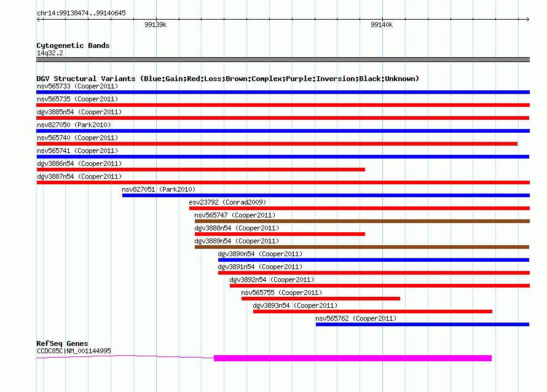Select the blue nsv827050 gain bar
The height and width of the screenshot is (392, 547).
[283, 131]
